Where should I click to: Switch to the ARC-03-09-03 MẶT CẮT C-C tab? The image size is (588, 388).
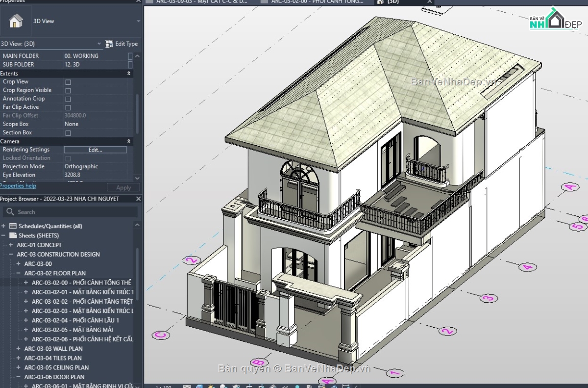pos(201,1)
